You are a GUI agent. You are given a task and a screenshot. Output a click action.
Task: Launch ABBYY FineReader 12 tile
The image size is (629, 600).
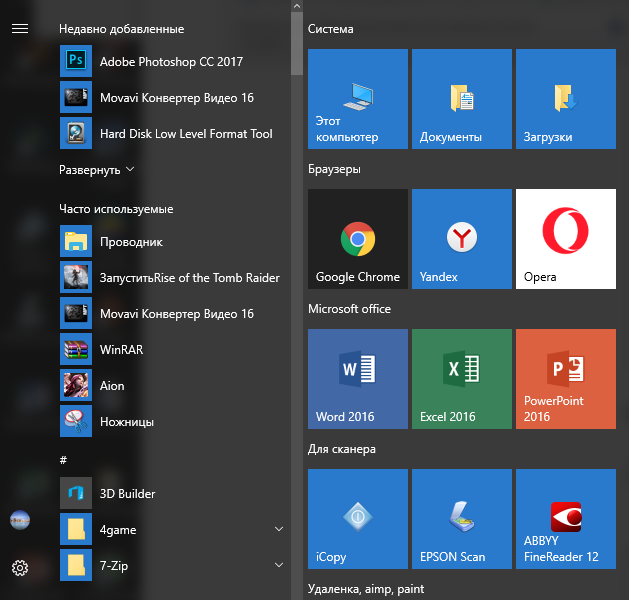566,519
